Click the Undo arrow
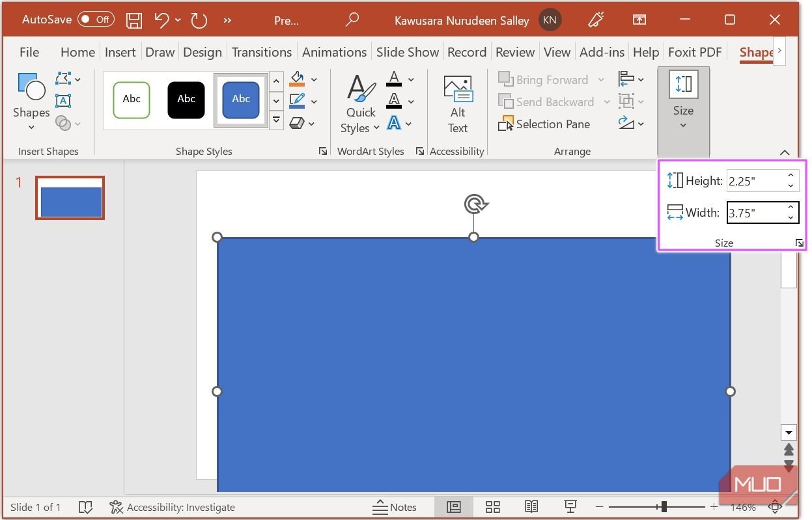812x520 pixels. (161, 20)
